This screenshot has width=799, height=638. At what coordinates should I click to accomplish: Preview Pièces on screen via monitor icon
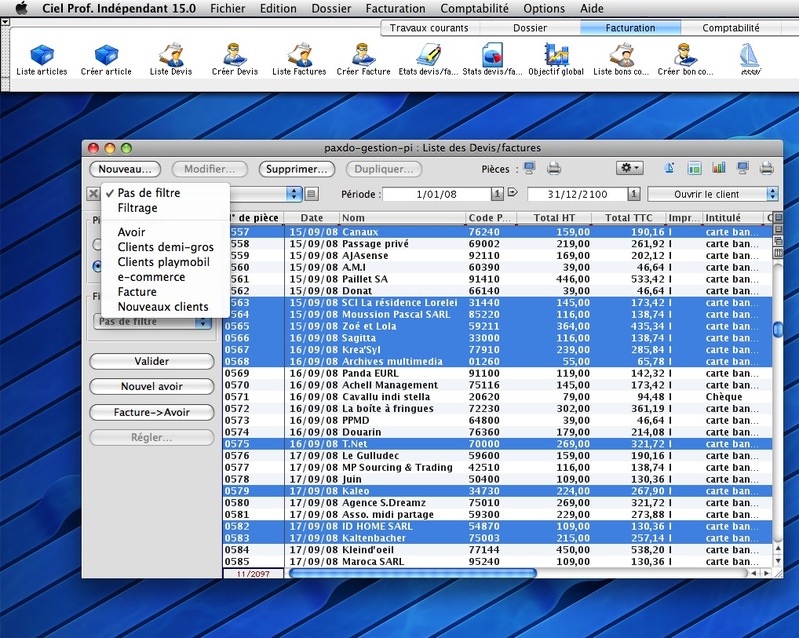[x=530, y=168]
